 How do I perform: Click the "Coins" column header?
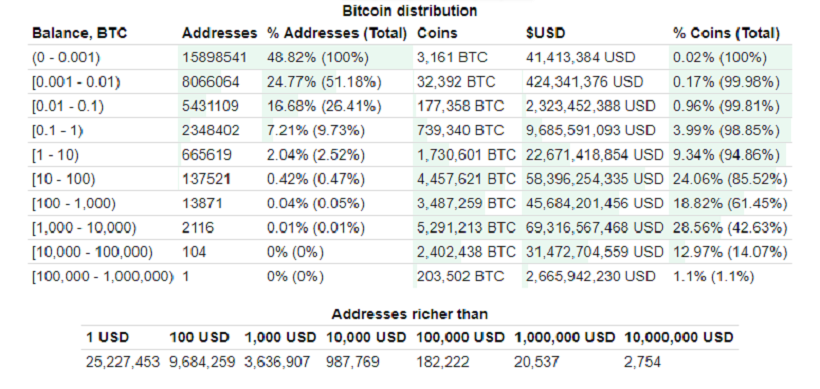point(437,33)
